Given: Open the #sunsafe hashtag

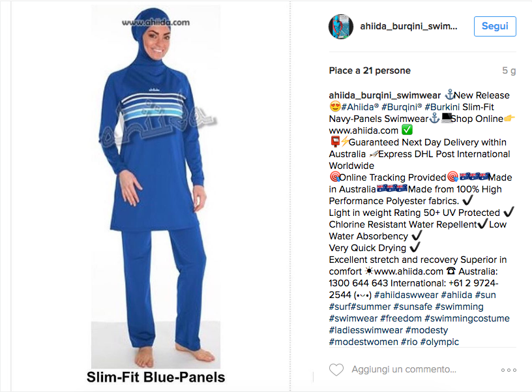Looking at the screenshot, I should (x=413, y=307).
